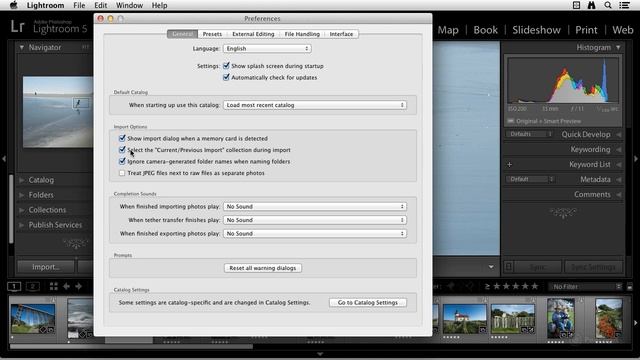Hide filmstrip with bottom edge arrow
This screenshot has width=640, height=360.
320,354
